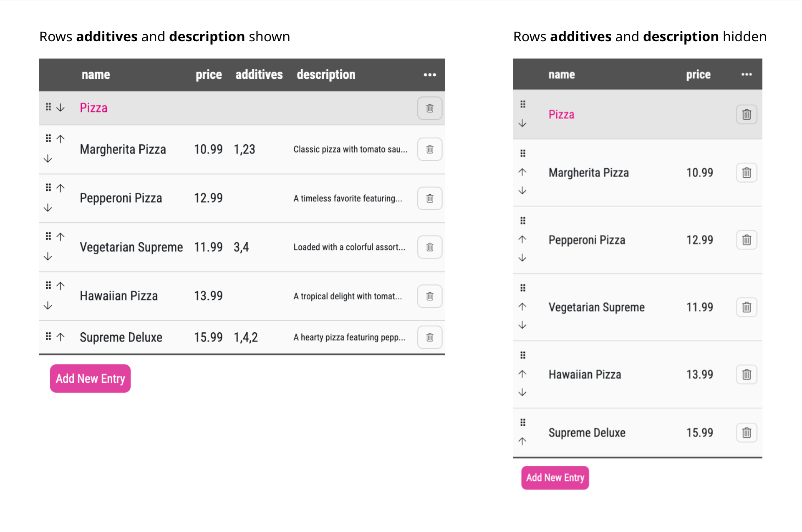Move Vegetarian Supreme up in left table
Screen dimensions: 802x532
(61, 237)
